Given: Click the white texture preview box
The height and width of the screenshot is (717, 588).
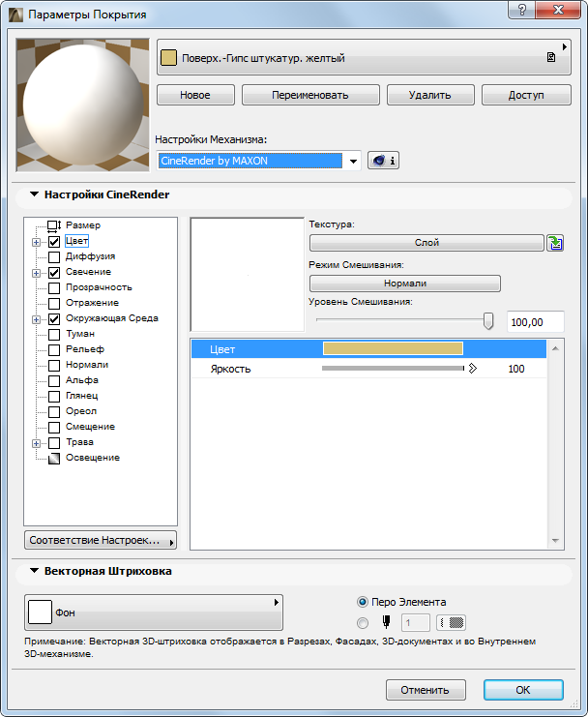Looking at the screenshot, I should pos(248,275).
